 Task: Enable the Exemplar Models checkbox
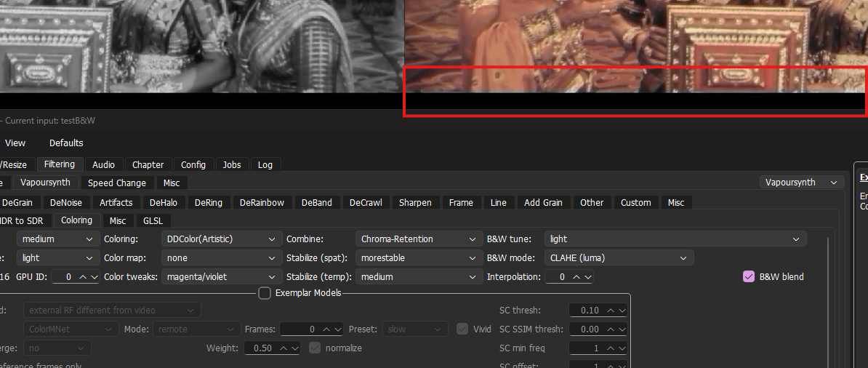(265, 293)
